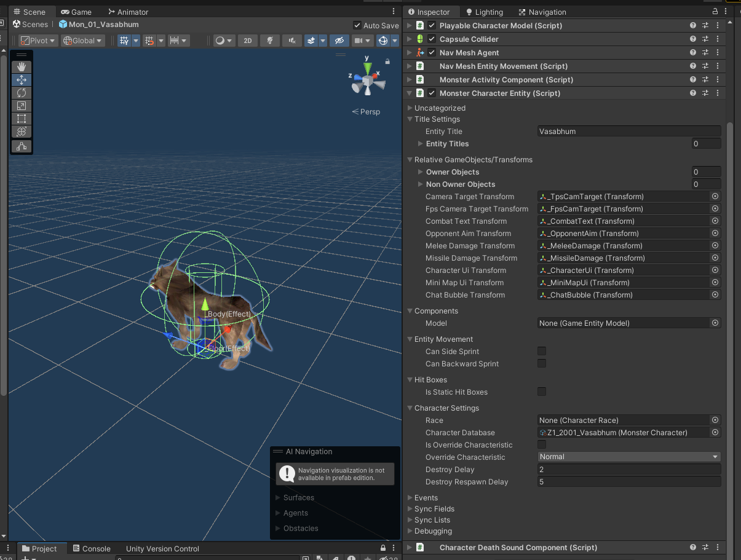Select the Hand tool in Scene toolbar
Viewport: 741px width, 560px height.
point(21,66)
